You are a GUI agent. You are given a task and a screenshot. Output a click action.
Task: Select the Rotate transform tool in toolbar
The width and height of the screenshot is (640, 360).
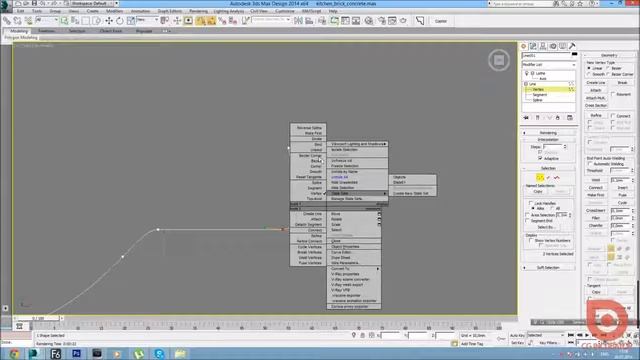click(120, 21)
